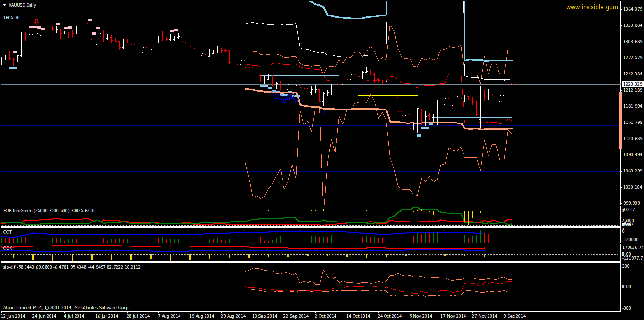The width and height of the screenshot is (644, 320).
Task: Click the 28 Jul 2014 date label
Action: click(x=138, y=316)
